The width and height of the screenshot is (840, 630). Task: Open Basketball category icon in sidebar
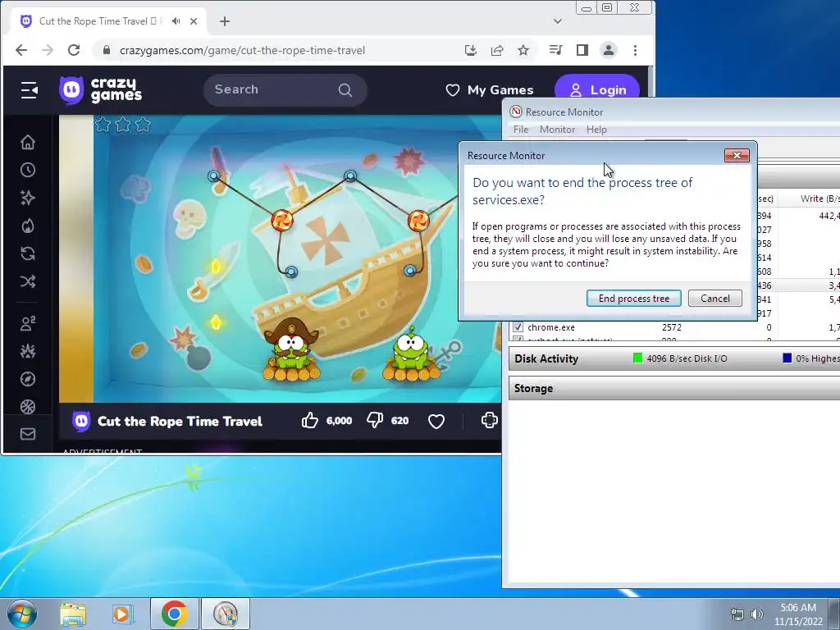[28, 407]
